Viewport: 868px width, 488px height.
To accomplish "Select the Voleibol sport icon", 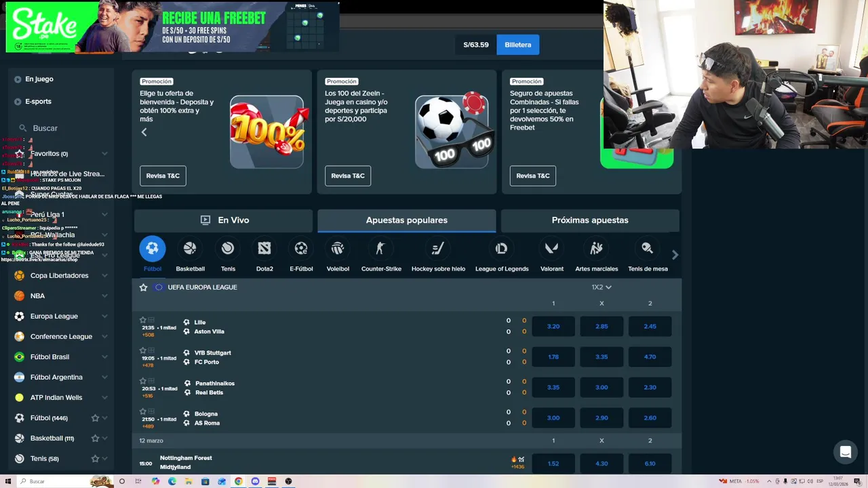I will point(338,249).
